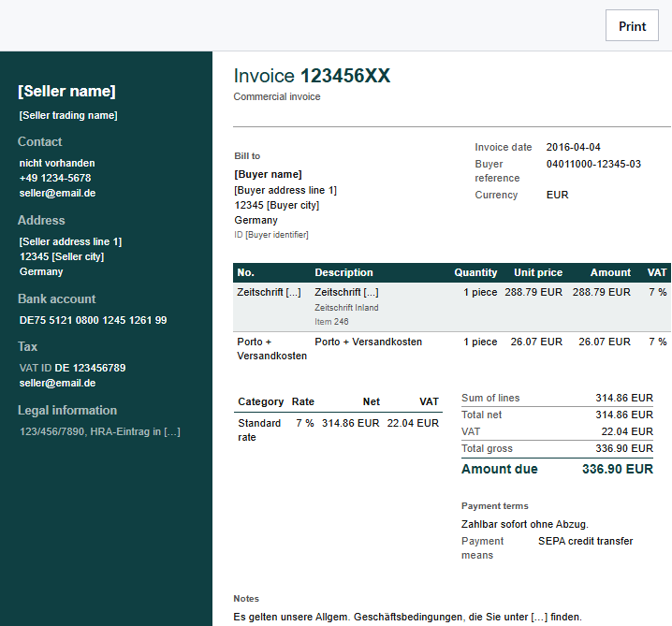Screen dimensions: 672x626
Task: Click the 'No.' column header
Action: [x=245, y=272]
